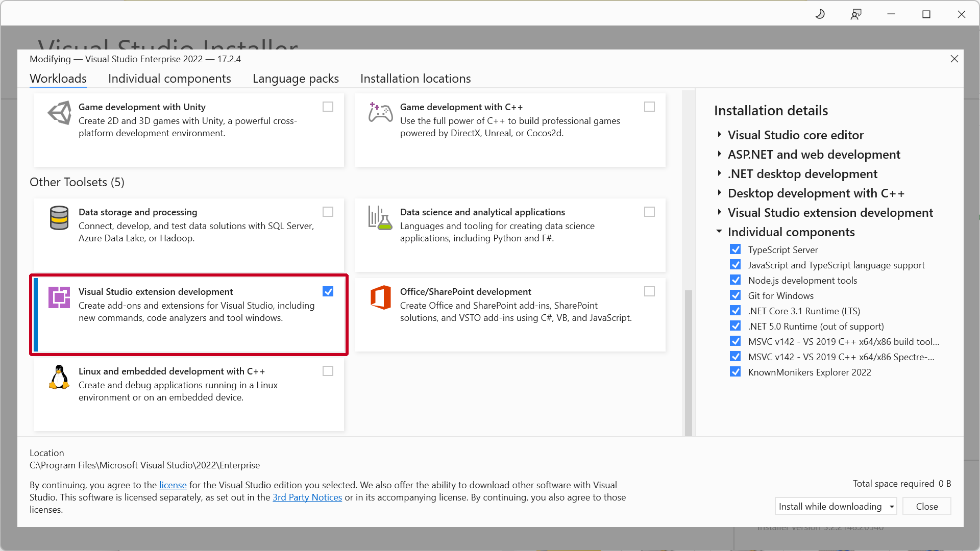The height and width of the screenshot is (551, 980).
Task: Expand ASP.NET and web development details
Action: point(719,154)
